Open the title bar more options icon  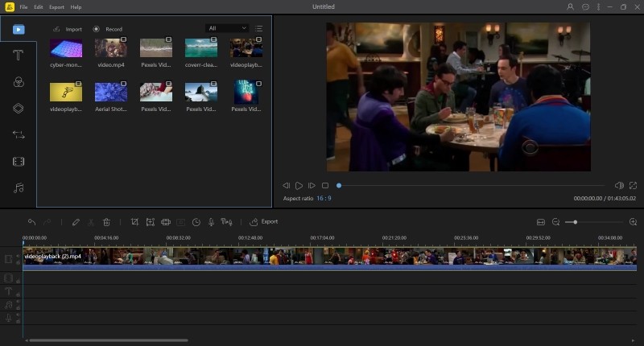tap(598, 7)
